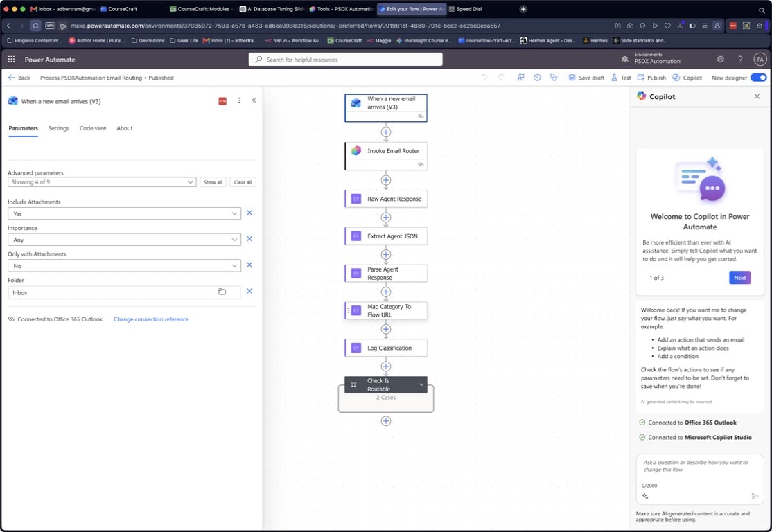This screenshot has width=772, height=532.
Task: Open the Include Attachments dropdown
Action: tap(125, 213)
